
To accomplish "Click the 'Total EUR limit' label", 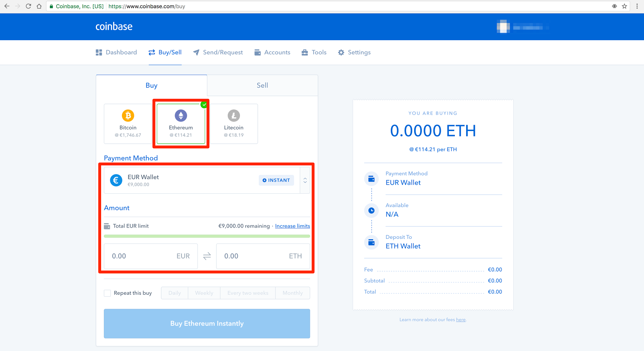I will click(131, 226).
